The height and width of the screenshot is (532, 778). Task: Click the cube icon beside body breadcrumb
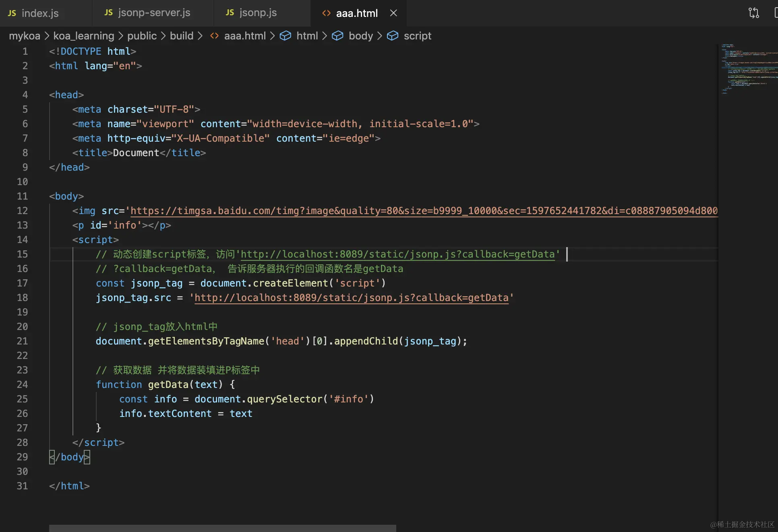tap(337, 36)
